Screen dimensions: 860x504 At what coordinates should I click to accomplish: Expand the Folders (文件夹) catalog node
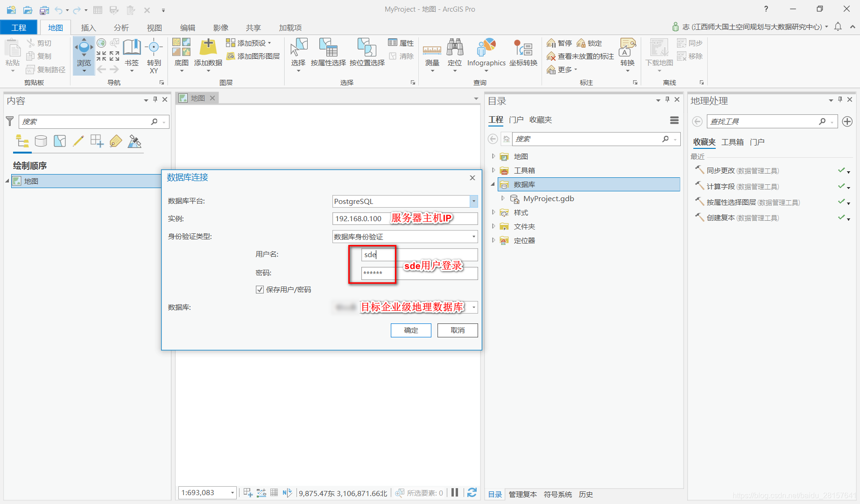(x=493, y=226)
